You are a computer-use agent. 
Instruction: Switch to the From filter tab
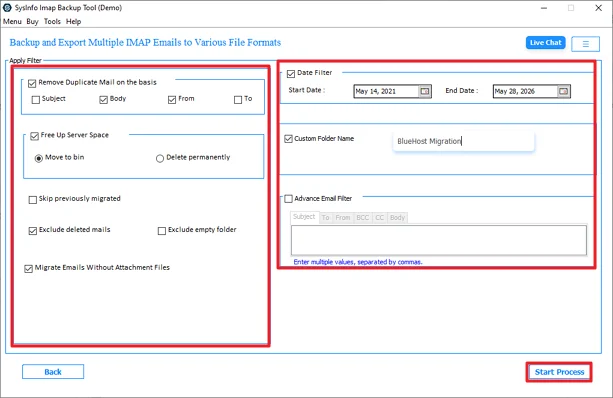[343, 217]
